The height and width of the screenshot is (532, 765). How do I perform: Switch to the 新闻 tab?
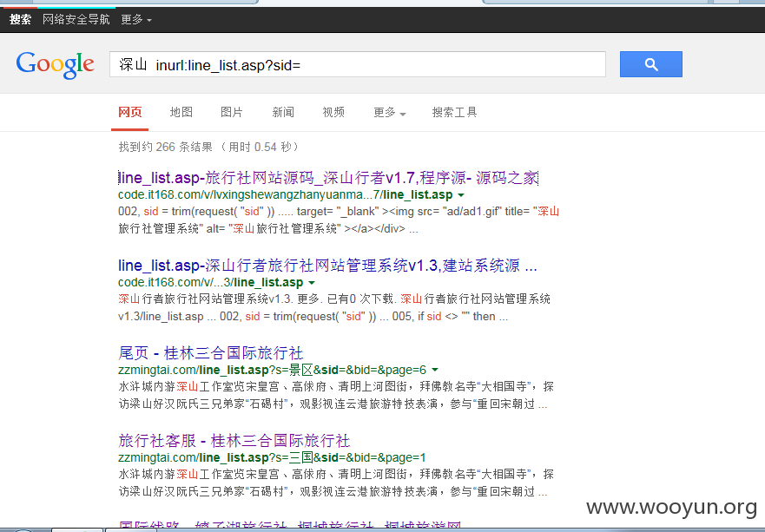283,112
